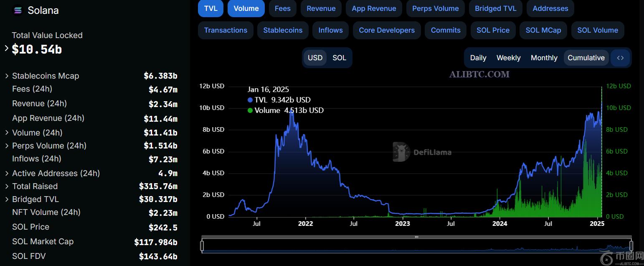Viewport: 644px width, 266px height.
Task: Expand the Bridged TVL row
Action: pyautogui.click(x=7, y=199)
